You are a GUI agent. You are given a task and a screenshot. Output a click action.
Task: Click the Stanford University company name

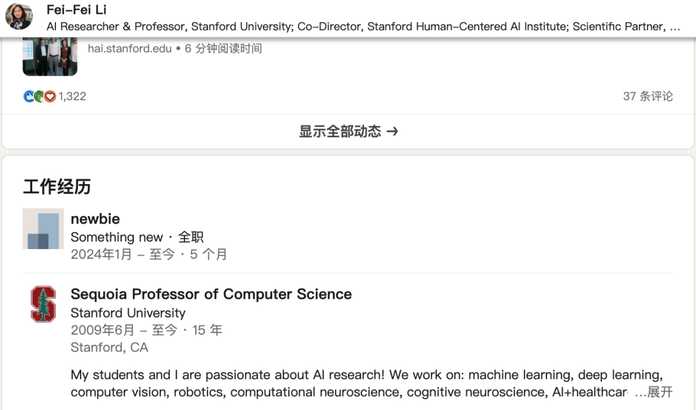(x=127, y=313)
